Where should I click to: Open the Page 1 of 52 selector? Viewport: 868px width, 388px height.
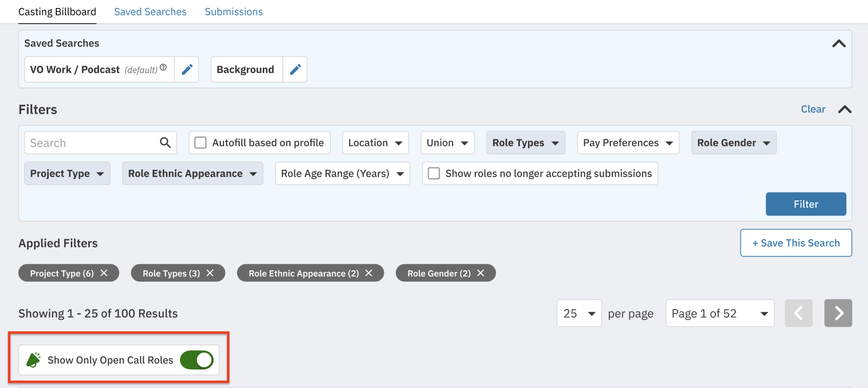point(719,313)
